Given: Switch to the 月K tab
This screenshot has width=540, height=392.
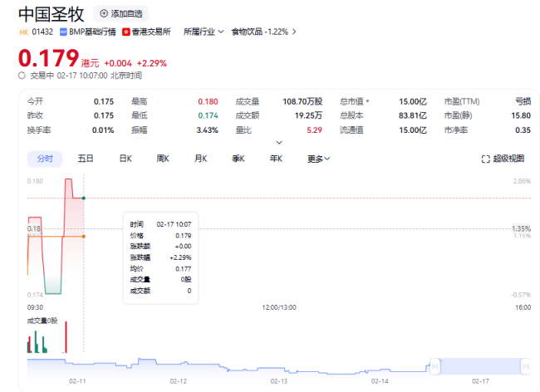Looking at the screenshot, I should [201, 159].
